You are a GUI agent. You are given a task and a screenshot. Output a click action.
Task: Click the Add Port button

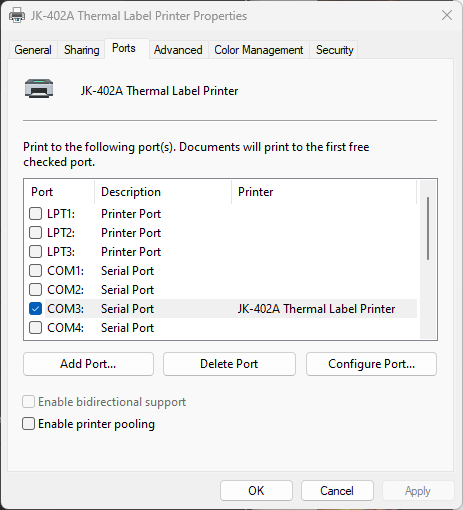click(88, 364)
